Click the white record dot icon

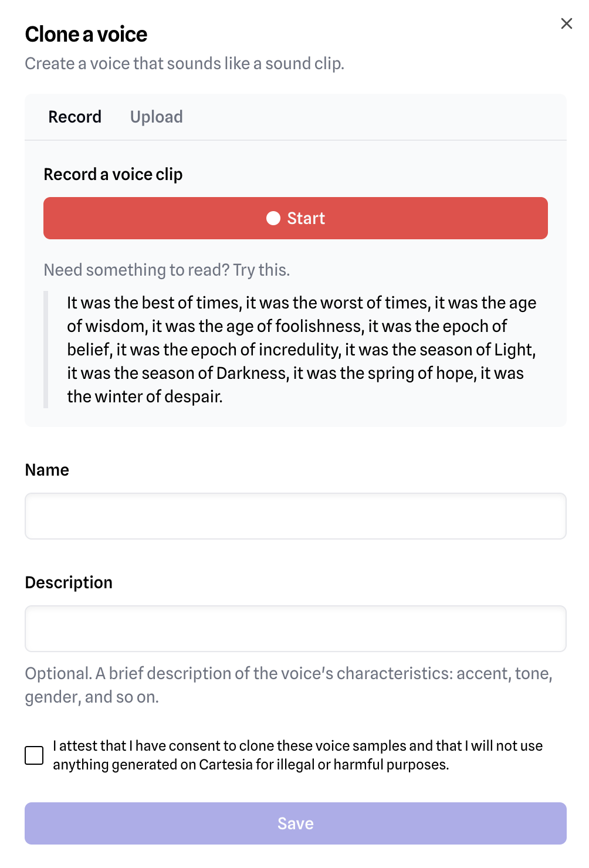coord(273,218)
